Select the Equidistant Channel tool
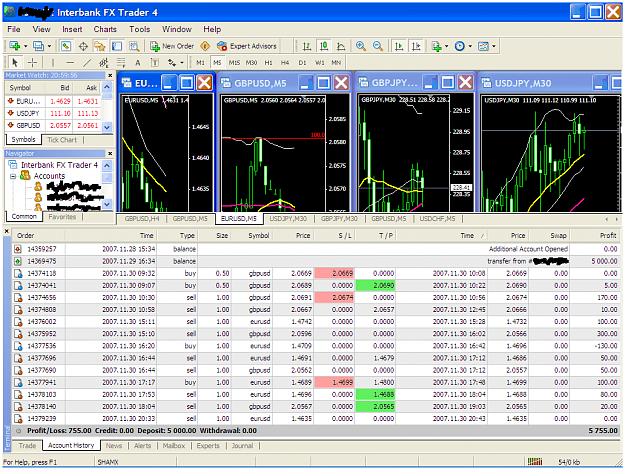 [104, 62]
